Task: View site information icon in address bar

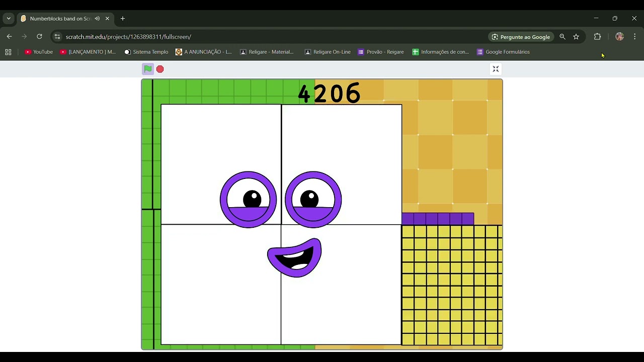Action: 57,37
